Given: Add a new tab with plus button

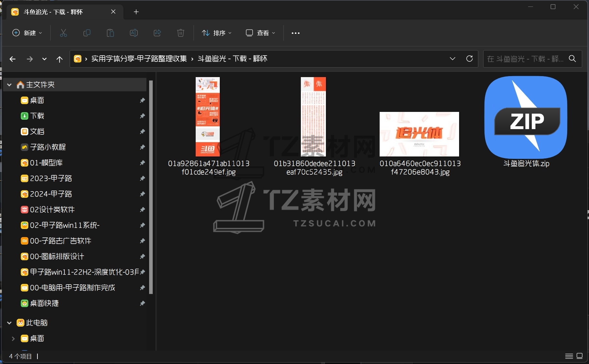Looking at the screenshot, I should pos(136,12).
